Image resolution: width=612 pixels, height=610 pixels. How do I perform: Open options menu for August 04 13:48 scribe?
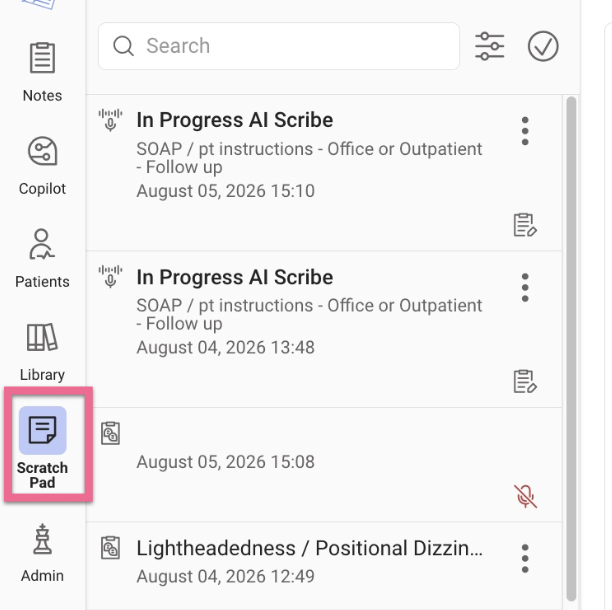pos(525,288)
